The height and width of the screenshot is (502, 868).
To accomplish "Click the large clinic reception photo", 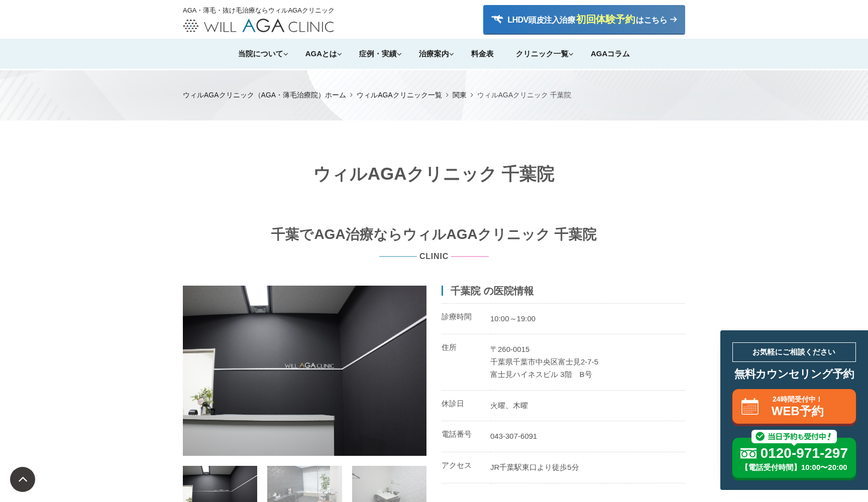I will (304, 370).
